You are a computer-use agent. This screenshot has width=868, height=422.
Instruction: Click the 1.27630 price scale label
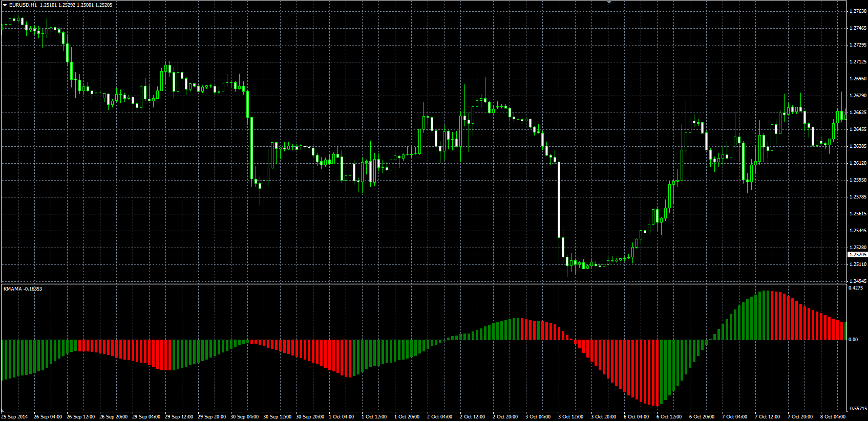coord(858,11)
